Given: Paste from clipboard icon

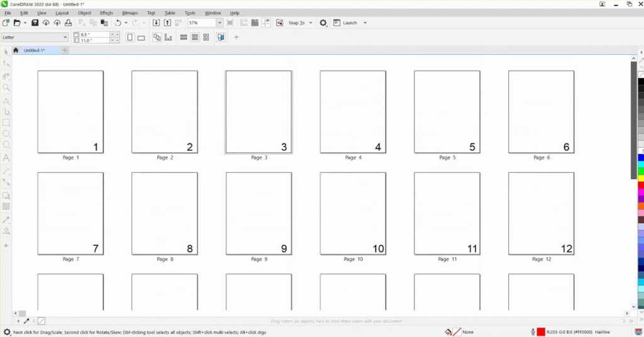Looking at the screenshot, I should (104, 23).
